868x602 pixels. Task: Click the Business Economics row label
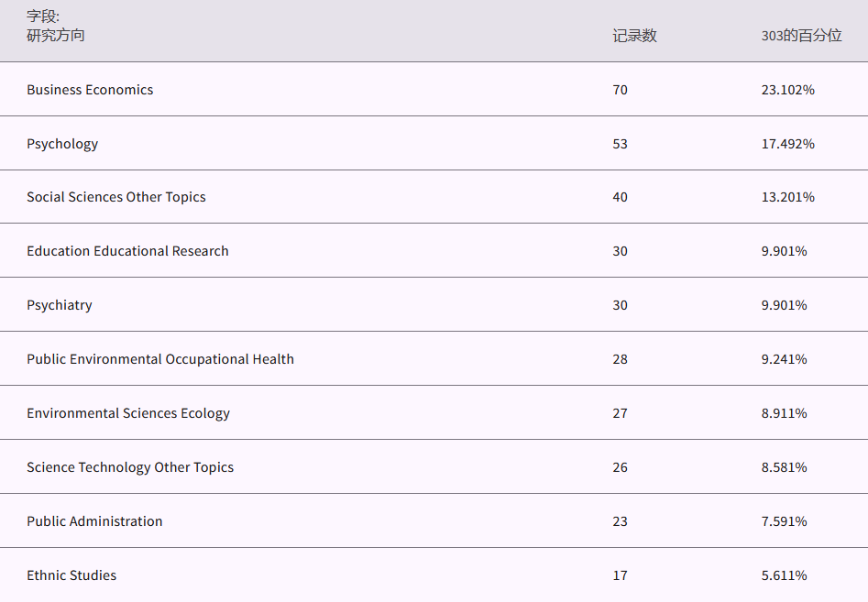tap(90, 90)
